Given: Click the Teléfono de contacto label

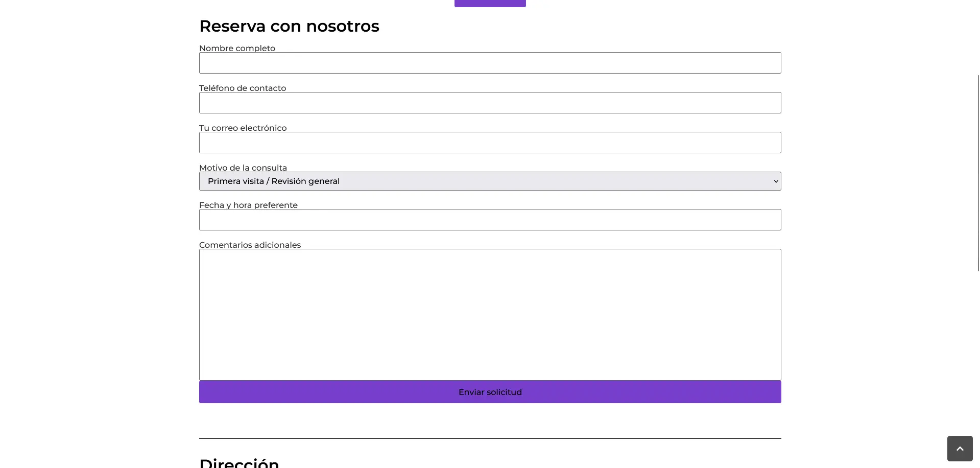Looking at the screenshot, I should click(242, 88).
